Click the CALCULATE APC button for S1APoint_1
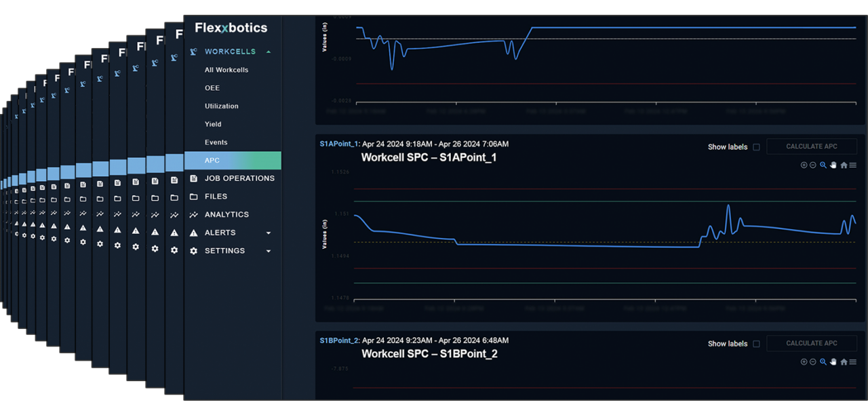This screenshot has width=868, height=415. (812, 146)
